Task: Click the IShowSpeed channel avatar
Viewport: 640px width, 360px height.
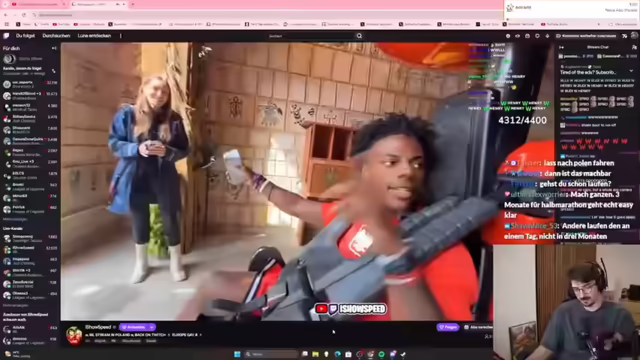Action: pyautogui.click(x=74, y=336)
